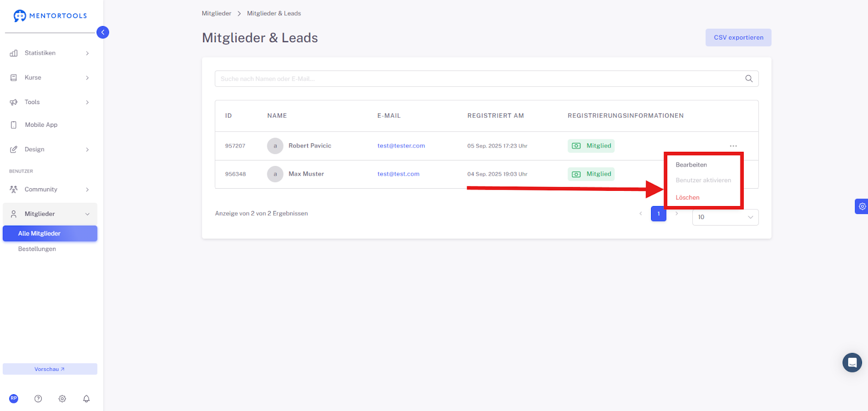
Task: Click the NAME column header
Action: 277,115
